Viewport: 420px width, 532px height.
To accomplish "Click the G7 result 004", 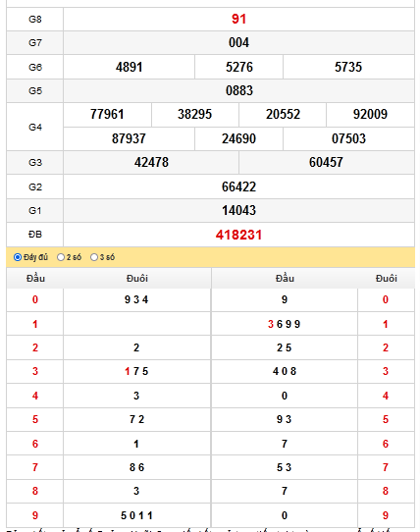I will click(238, 43).
